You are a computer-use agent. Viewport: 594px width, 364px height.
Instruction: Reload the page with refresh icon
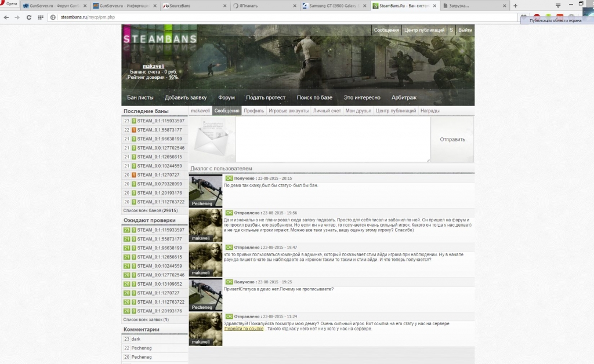click(29, 17)
